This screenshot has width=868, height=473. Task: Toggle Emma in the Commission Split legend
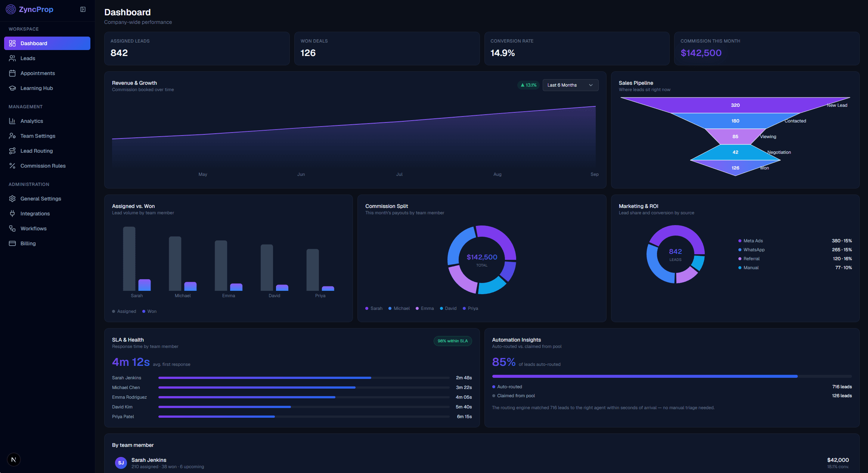click(x=425, y=308)
